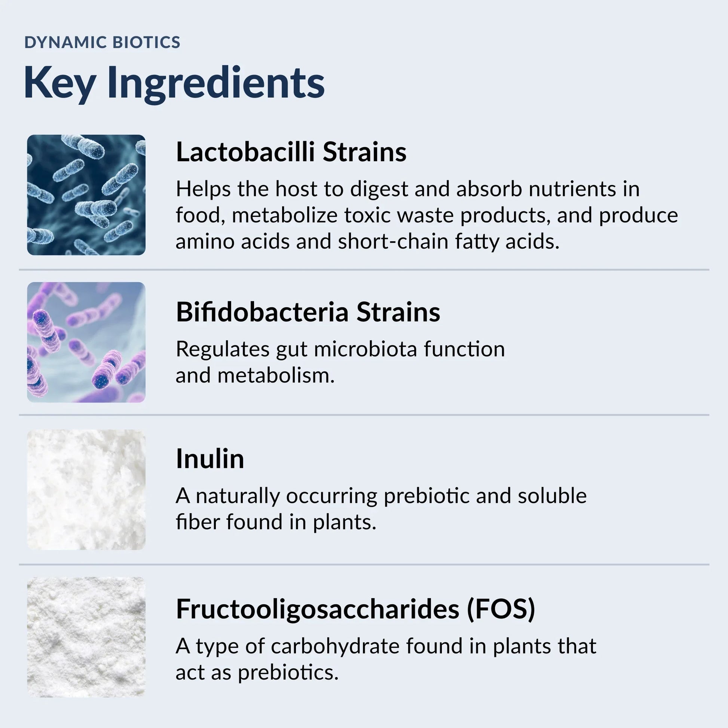Click the divider line above the Fructooligosaccharides section

(x=364, y=565)
